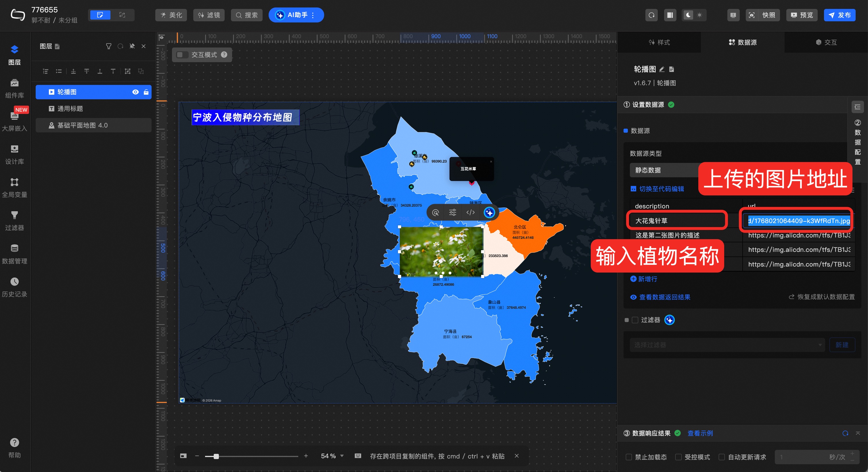Image resolution: width=868 pixels, height=472 pixels.
Task: Click the code icon in floating widget toolbar
Action: 471,212
